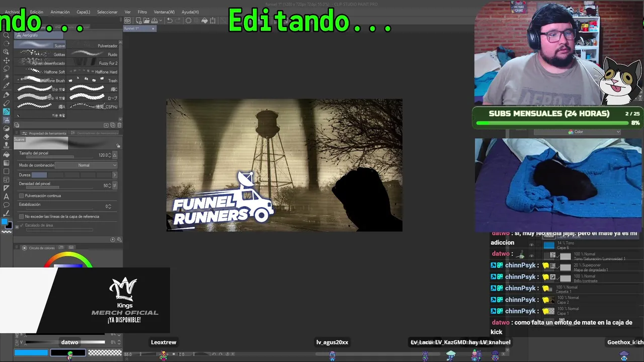Adjust the Estabilización stepper arrows
Image resolution: width=644 pixels, height=362 pixels.
point(109,206)
